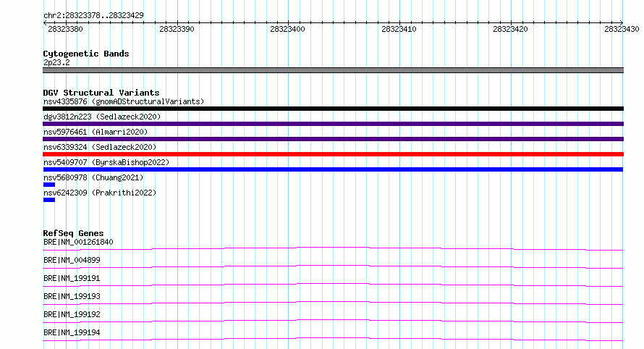Open variant nsv6242309 (Prakrithi2022)
This screenshot has width=644, height=349.
click(x=100, y=193)
